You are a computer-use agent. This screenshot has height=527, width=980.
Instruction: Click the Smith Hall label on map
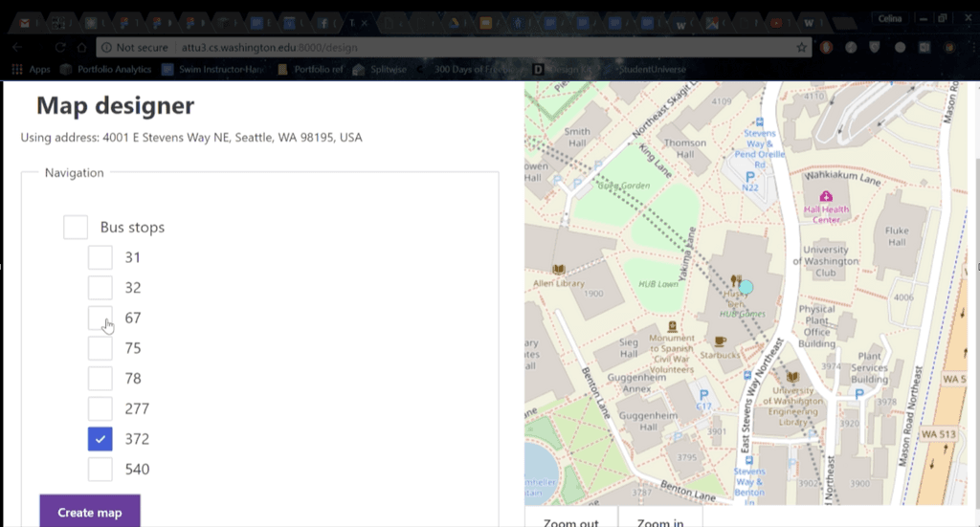click(x=577, y=137)
